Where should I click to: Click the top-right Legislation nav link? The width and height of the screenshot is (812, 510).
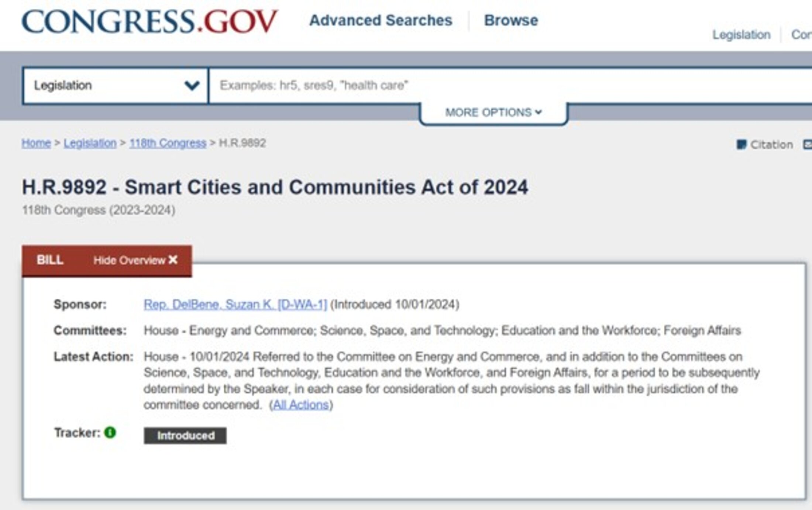tap(741, 35)
